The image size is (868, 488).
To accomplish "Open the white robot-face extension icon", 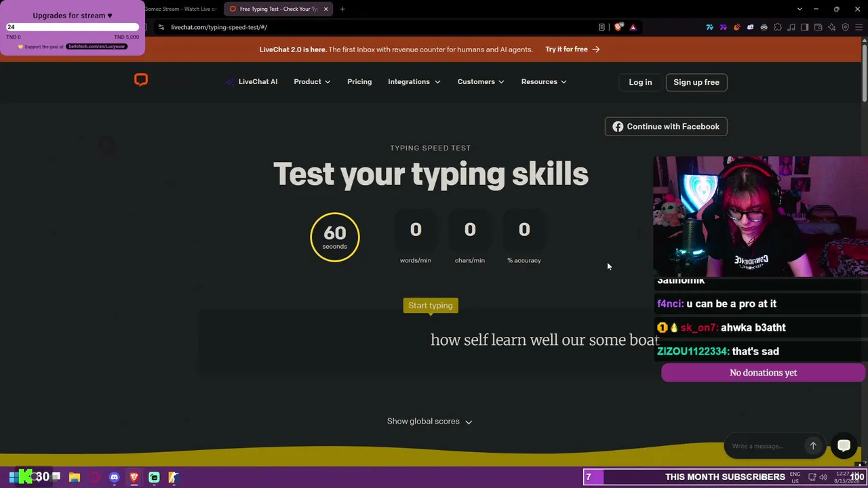I will (x=750, y=27).
